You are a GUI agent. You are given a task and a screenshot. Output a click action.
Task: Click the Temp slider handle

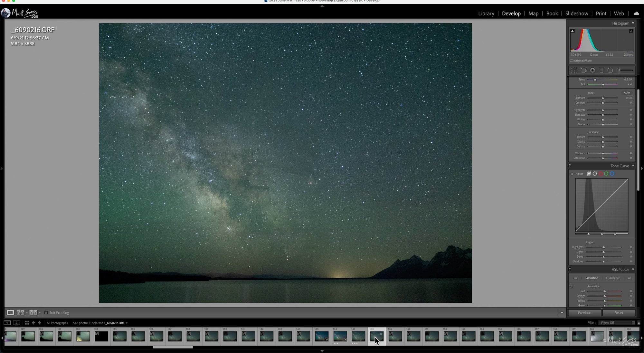pos(595,80)
